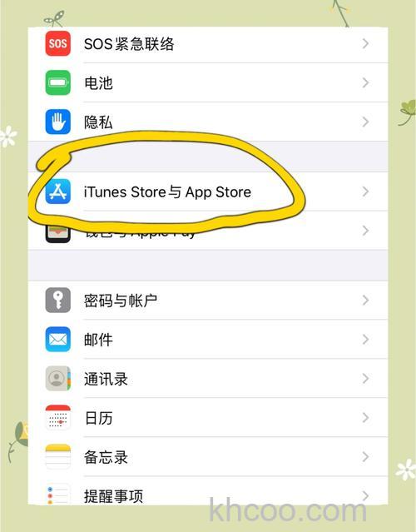Tap the yellow Notes icon
The width and height of the screenshot is (416, 532).
(x=58, y=457)
